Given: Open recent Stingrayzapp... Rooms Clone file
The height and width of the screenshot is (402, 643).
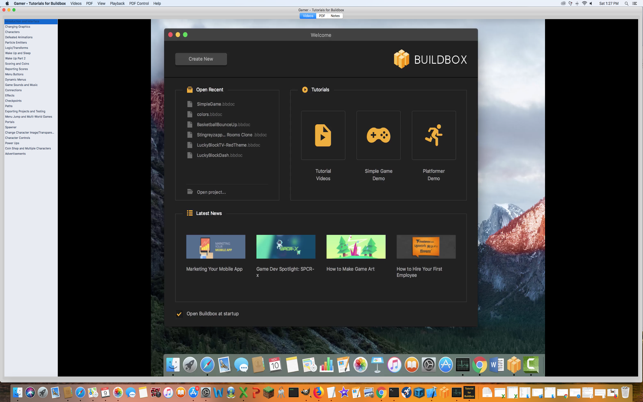Looking at the screenshot, I should tap(232, 135).
